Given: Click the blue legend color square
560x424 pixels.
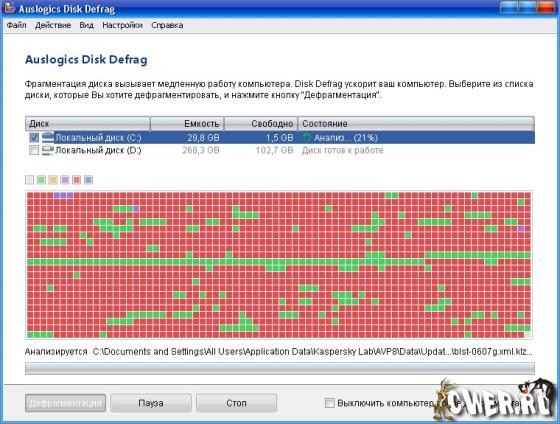Looking at the screenshot, I should tap(88, 180).
